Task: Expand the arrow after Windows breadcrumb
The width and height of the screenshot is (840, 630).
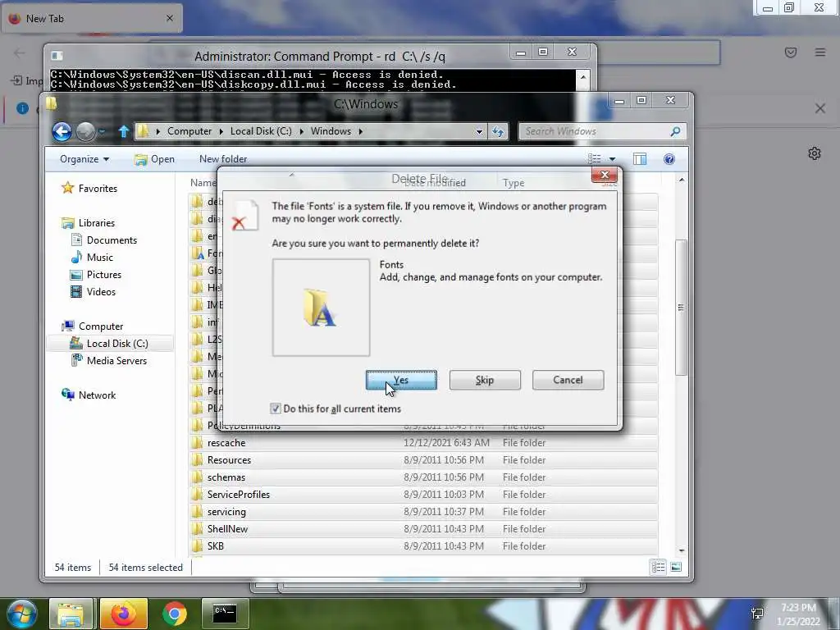Action: [x=361, y=131]
